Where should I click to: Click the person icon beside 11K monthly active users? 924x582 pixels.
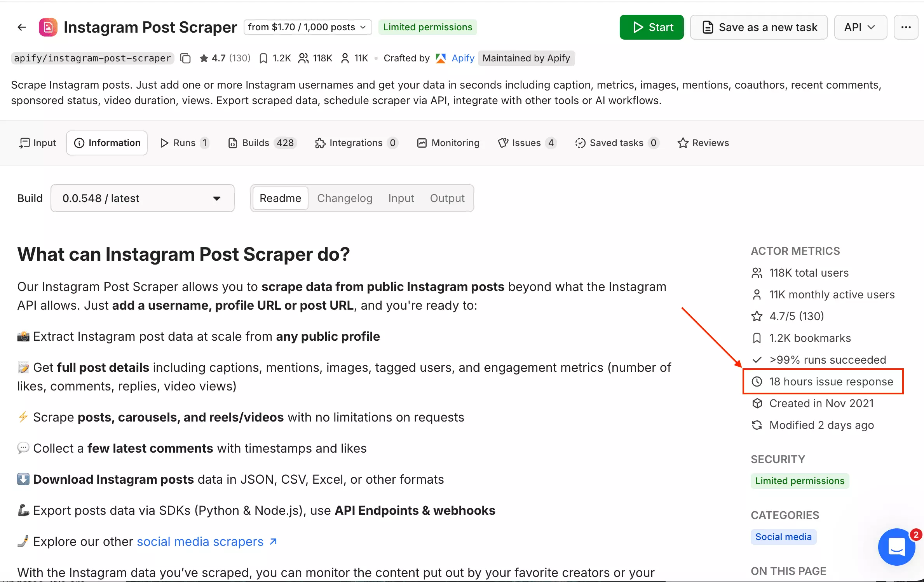point(757,294)
